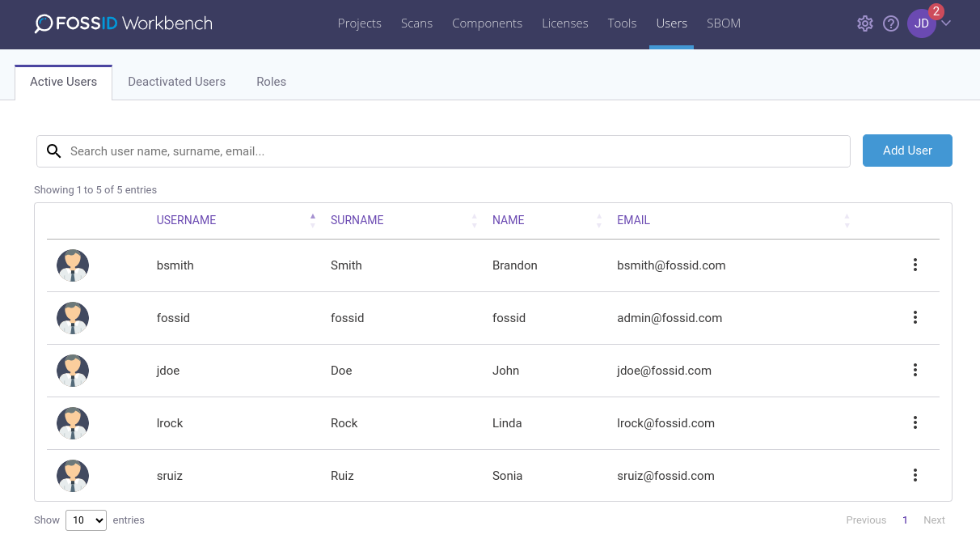Expand the user account dropdown chevron
The width and height of the screenshot is (980, 543).
946,23
